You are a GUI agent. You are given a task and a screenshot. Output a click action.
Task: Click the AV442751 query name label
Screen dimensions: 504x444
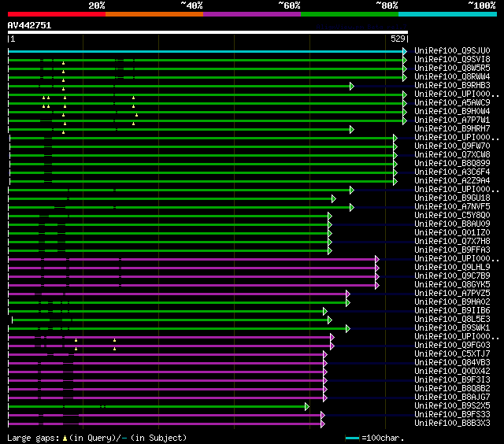tap(29, 25)
